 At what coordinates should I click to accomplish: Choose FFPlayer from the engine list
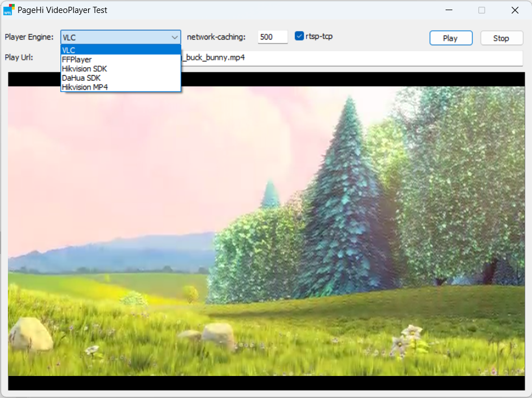tap(120, 59)
